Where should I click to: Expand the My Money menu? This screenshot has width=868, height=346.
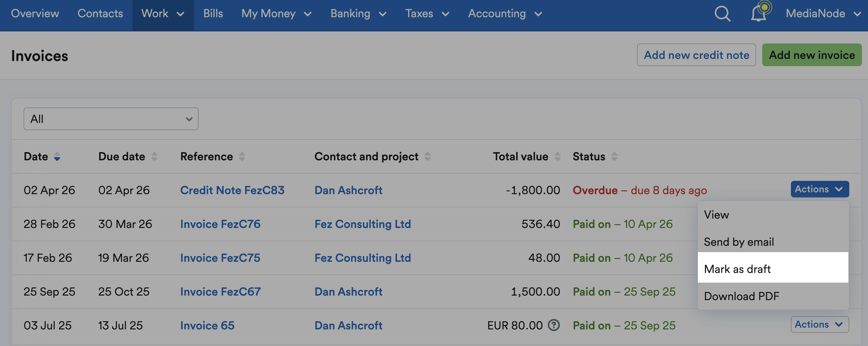(276, 14)
